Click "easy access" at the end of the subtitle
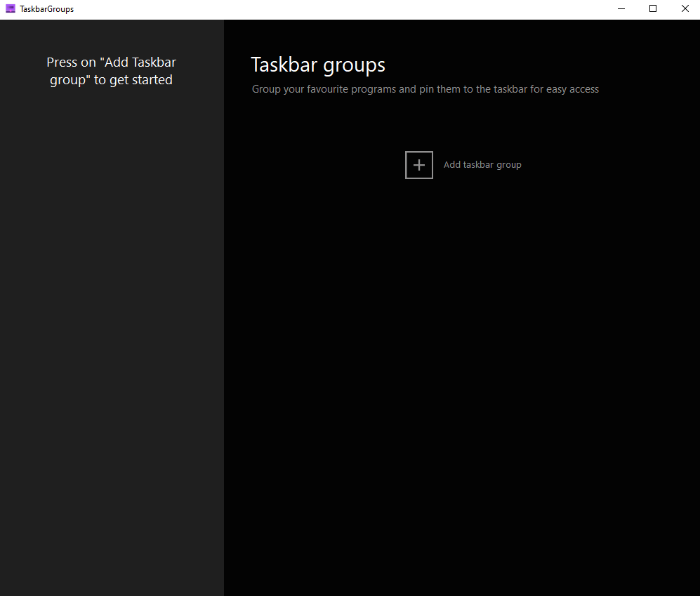The image size is (700, 596). click(x=572, y=90)
